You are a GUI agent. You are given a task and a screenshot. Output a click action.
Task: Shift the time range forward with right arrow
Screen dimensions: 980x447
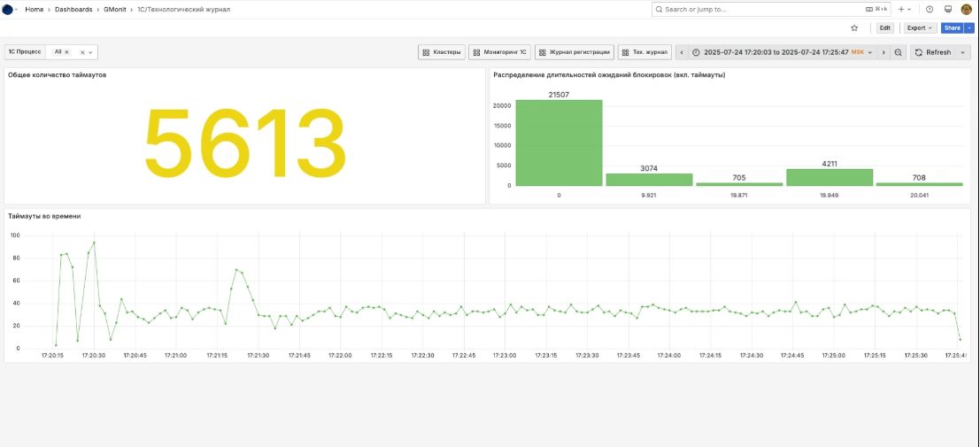pyautogui.click(x=883, y=52)
